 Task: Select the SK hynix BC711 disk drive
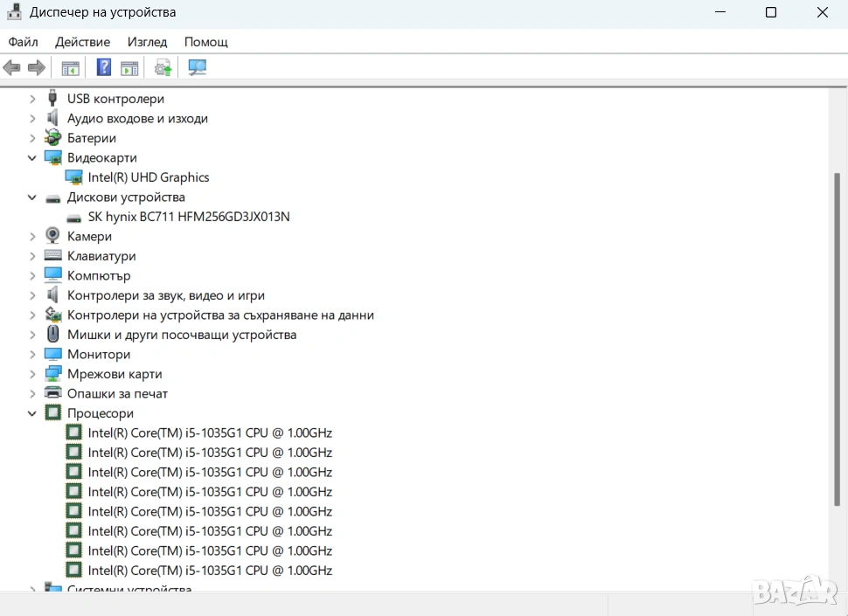click(x=188, y=217)
